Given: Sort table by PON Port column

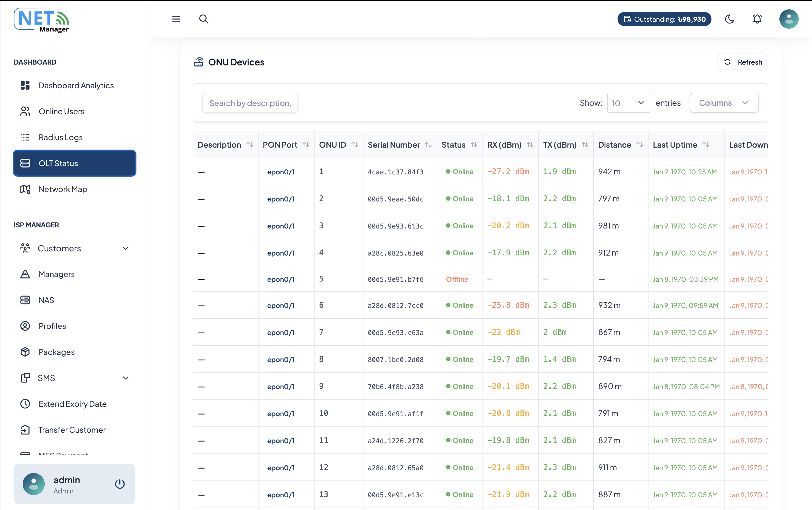Looking at the screenshot, I should (286, 145).
